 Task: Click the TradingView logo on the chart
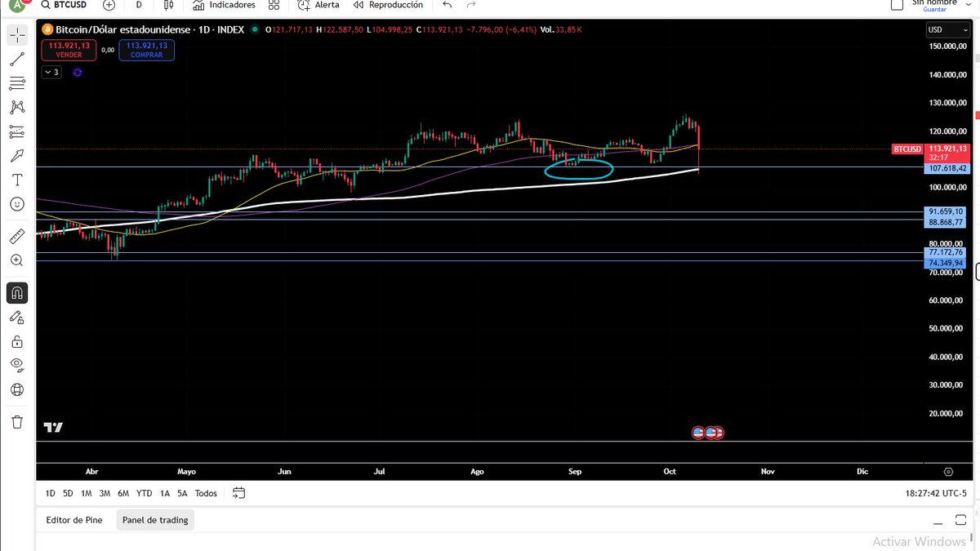[x=53, y=428]
